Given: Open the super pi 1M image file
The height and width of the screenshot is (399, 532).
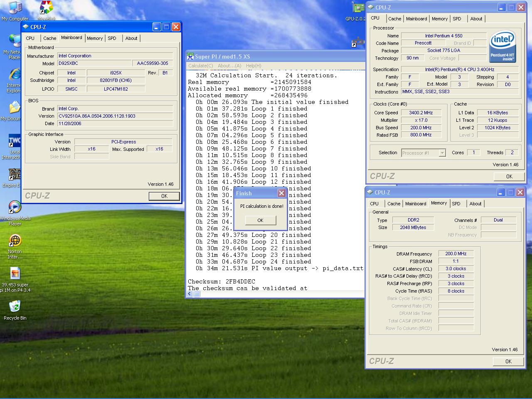Looking at the screenshot, I should (x=15, y=280).
